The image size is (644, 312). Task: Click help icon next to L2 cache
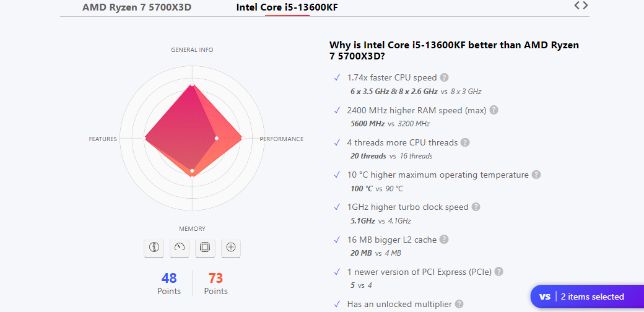point(444,240)
